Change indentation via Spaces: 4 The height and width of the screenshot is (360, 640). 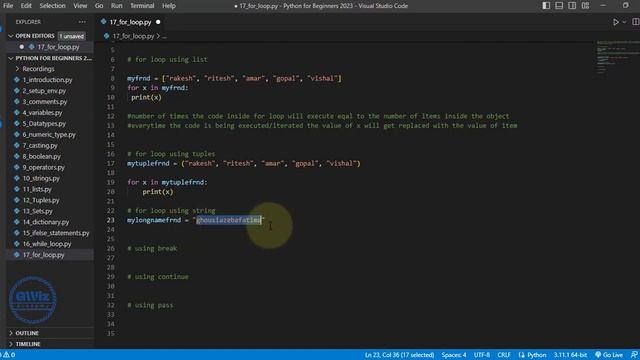(453, 355)
